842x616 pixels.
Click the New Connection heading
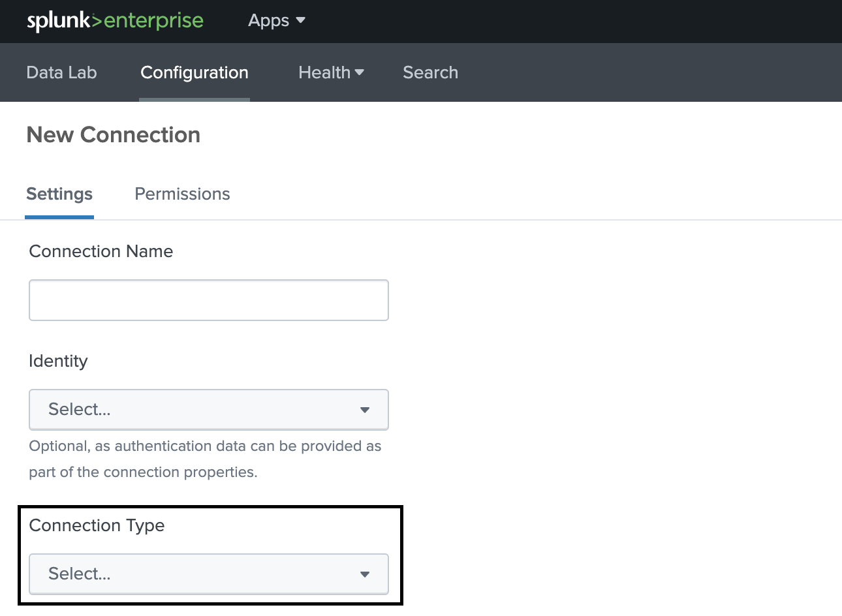113,134
